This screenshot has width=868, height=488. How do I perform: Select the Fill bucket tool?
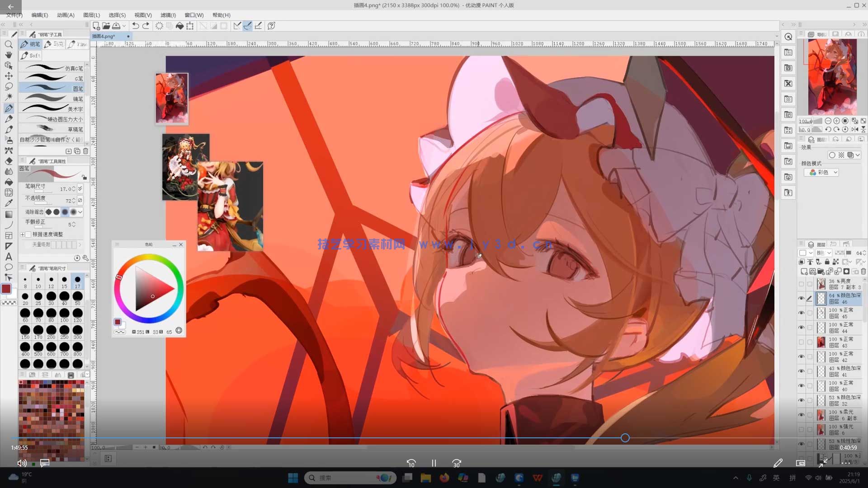tap(9, 182)
